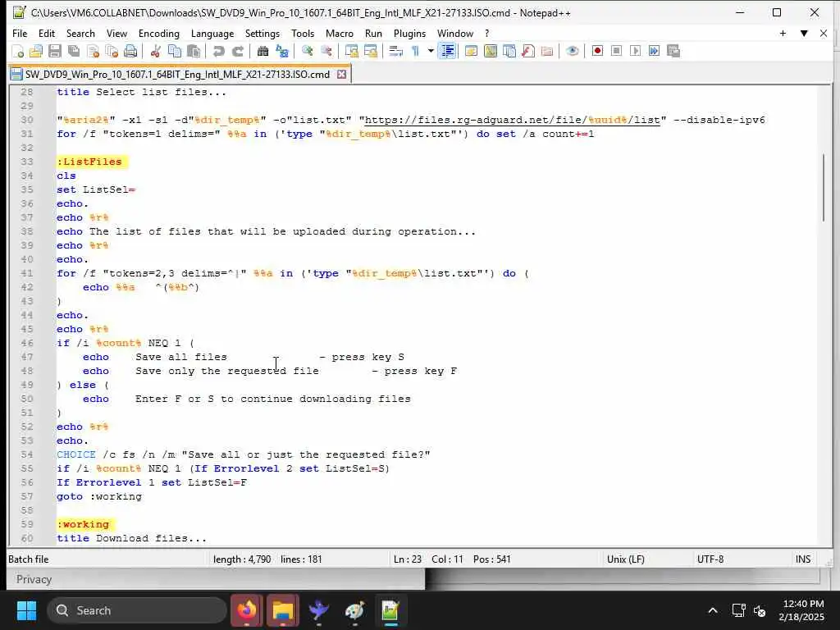
Task: Cut selection using scissors icon
Action: [x=156, y=52]
